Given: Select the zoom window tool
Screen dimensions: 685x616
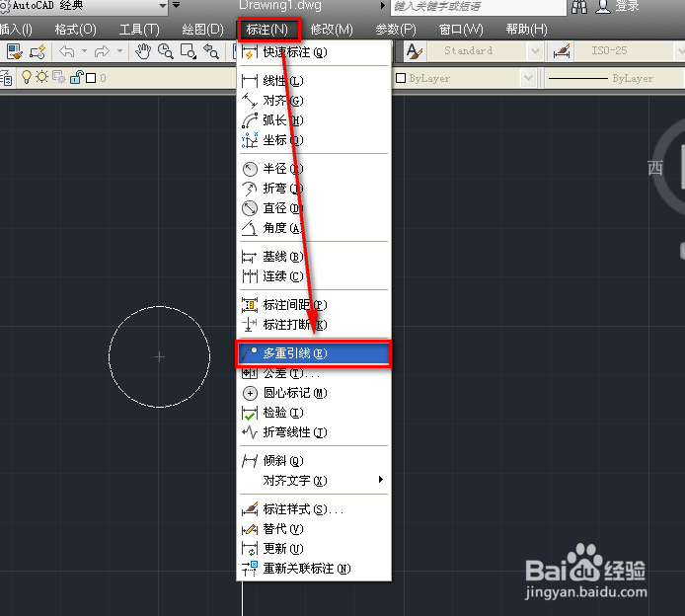Looking at the screenshot, I should pyautogui.click(x=189, y=51).
